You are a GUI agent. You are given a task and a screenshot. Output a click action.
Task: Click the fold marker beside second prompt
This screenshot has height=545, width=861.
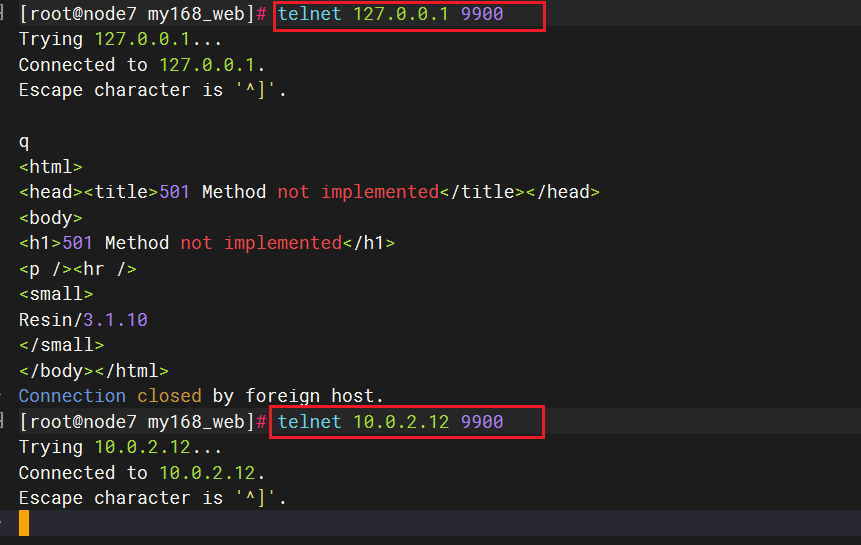pyautogui.click(x=4, y=420)
